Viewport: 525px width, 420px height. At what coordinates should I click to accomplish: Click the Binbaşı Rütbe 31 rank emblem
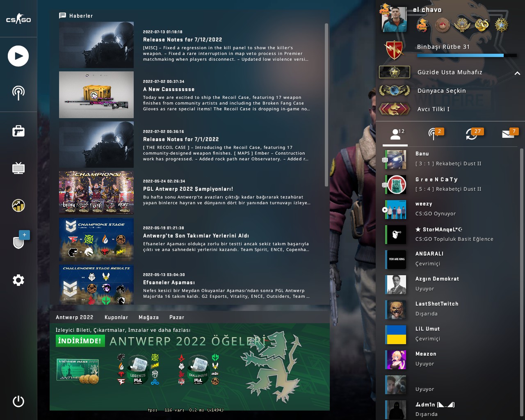[394, 50]
